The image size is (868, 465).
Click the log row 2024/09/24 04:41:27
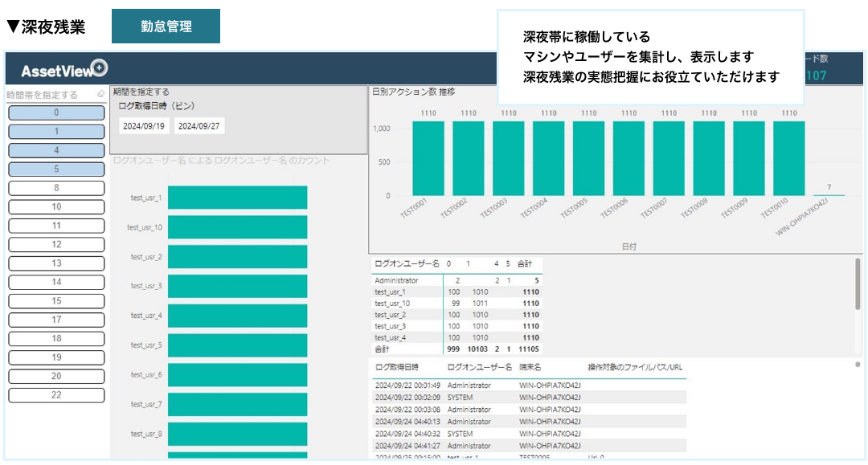coord(530,447)
